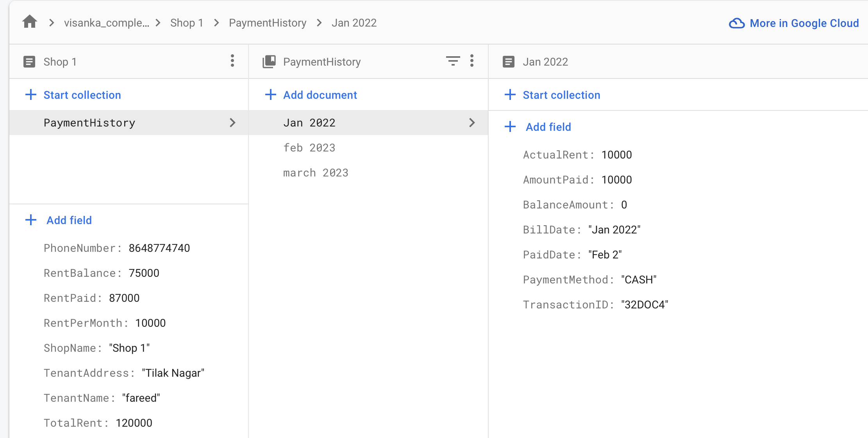Viewport: 868px width, 438px height.
Task: Click the PaymentHistory collection icon in header
Action: pyautogui.click(x=269, y=62)
